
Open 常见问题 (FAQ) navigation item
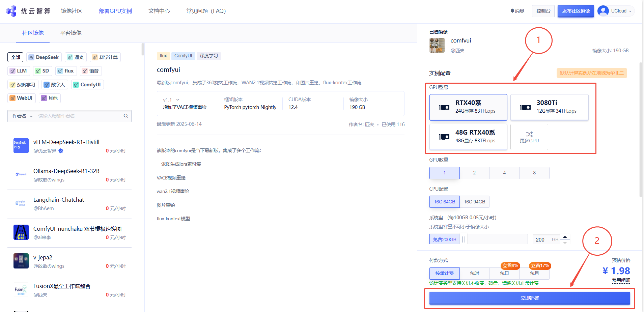(x=206, y=11)
